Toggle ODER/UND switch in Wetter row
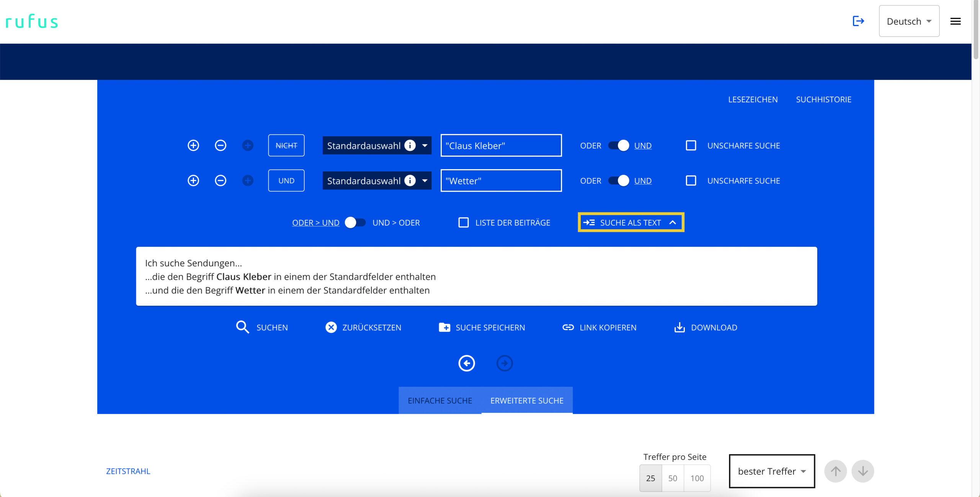 619,181
